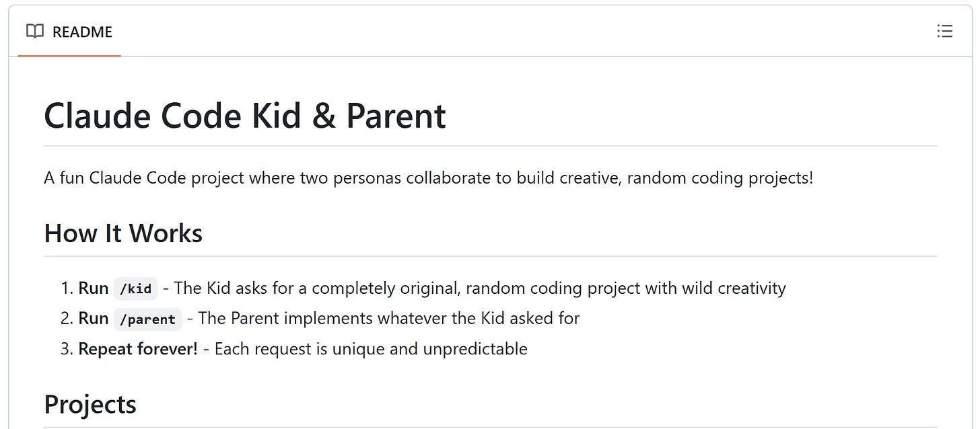The width and height of the screenshot is (980, 429).
Task: Click the "Claude Code Kid & Parent" title
Action: point(244,116)
